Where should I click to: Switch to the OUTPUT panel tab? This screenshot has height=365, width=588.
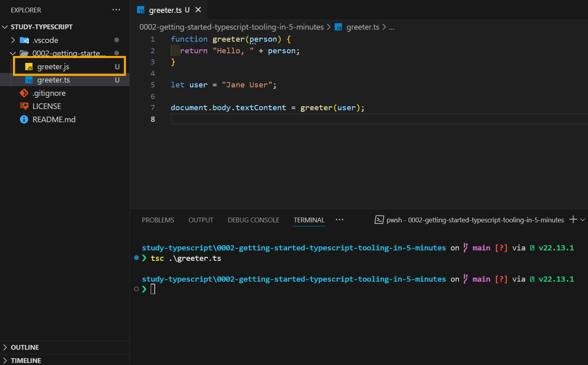[x=201, y=220]
